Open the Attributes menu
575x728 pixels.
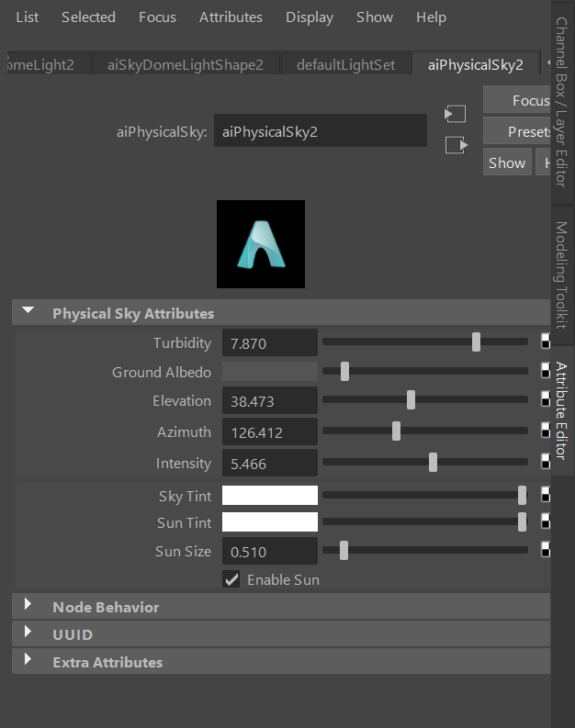[231, 17]
